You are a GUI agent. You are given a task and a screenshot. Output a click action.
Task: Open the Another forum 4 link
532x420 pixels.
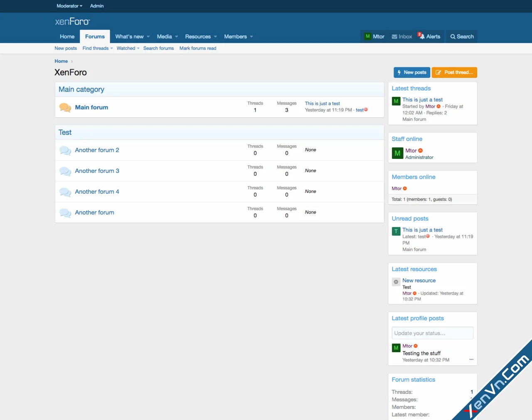click(97, 192)
